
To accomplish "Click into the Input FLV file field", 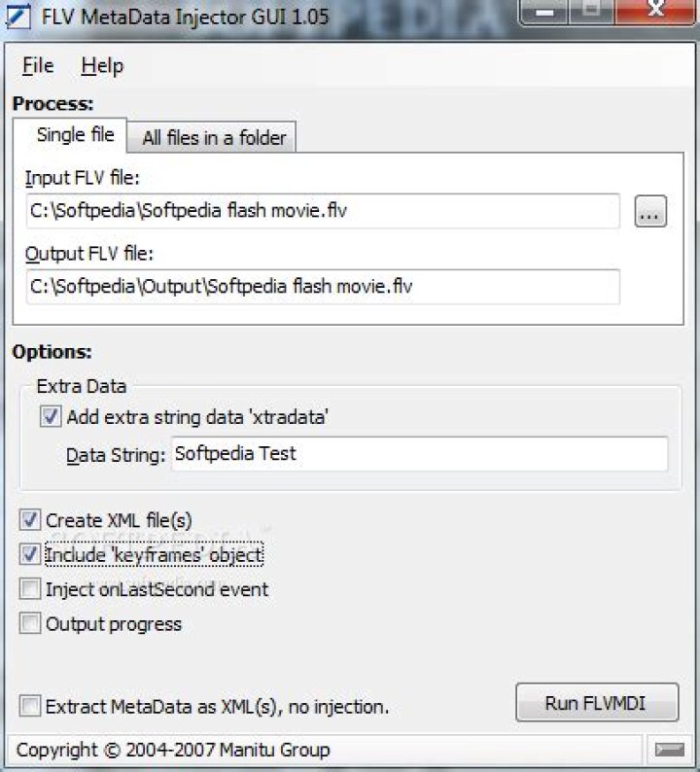I will (323, 211).
